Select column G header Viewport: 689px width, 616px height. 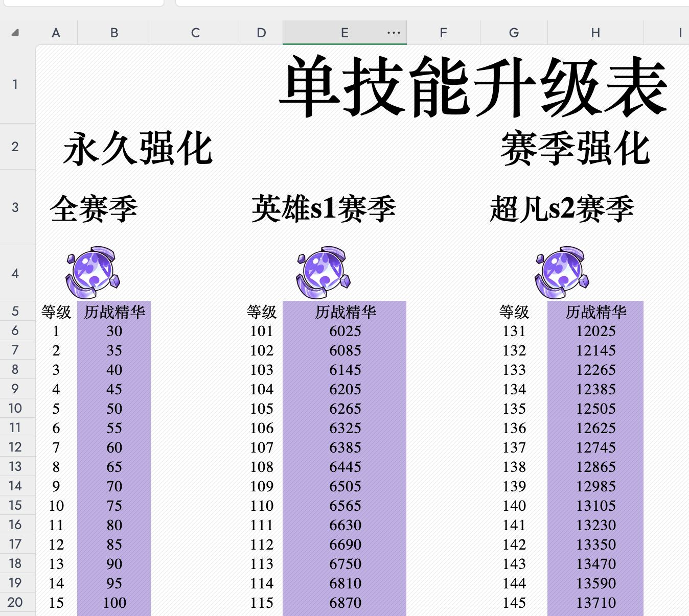[514, 33]
